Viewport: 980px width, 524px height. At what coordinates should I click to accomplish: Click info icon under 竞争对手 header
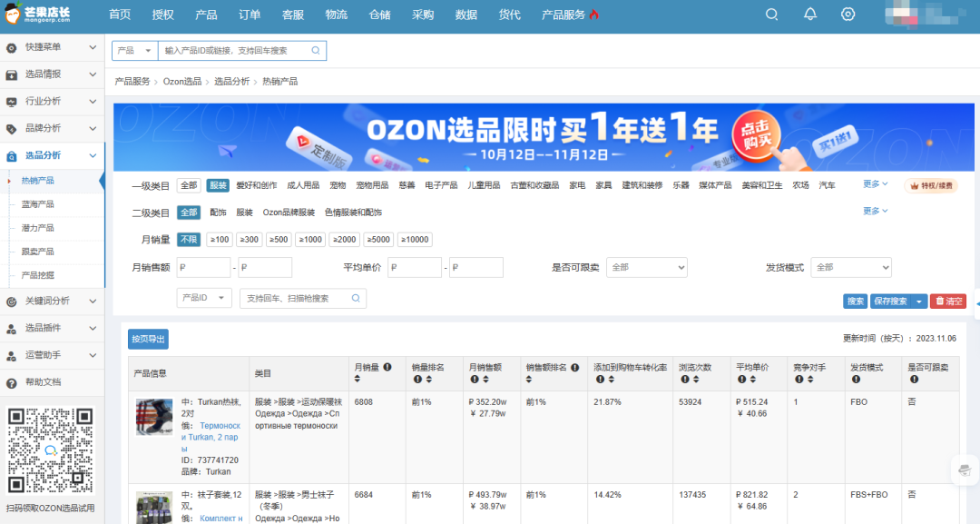point(799,379)
